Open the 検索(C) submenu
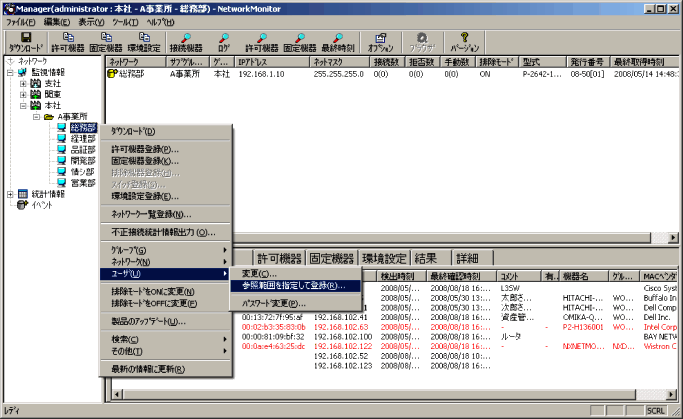Screen dimensions: 683x419 click(166, 339)
